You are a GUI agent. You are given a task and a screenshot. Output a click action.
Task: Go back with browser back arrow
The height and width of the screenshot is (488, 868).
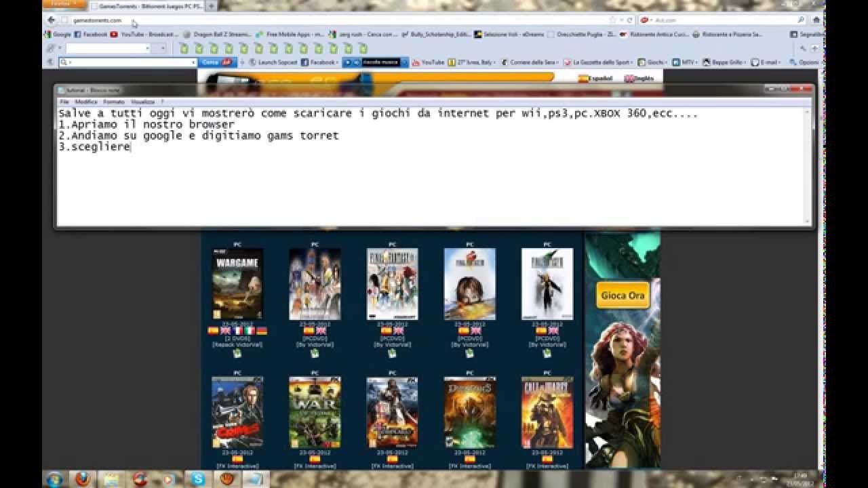pos(51,20)
